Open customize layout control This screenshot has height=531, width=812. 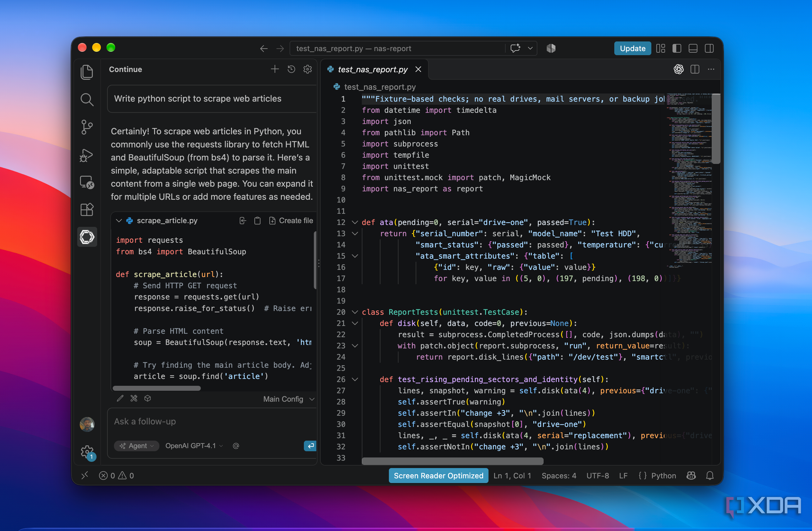(661, 49)
